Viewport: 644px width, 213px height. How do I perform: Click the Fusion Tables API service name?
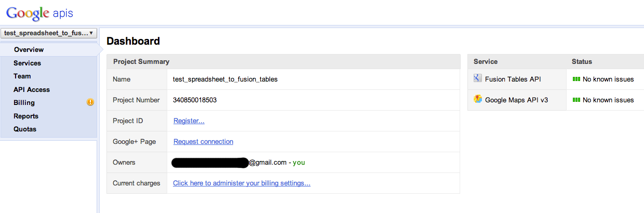coord(513,79)
